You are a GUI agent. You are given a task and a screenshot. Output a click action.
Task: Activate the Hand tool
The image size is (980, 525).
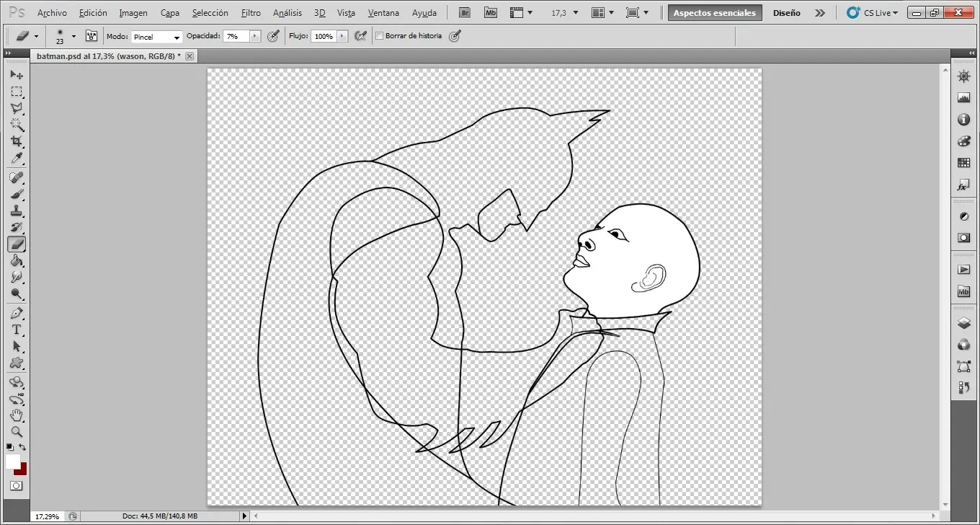(x=16, y=415)
